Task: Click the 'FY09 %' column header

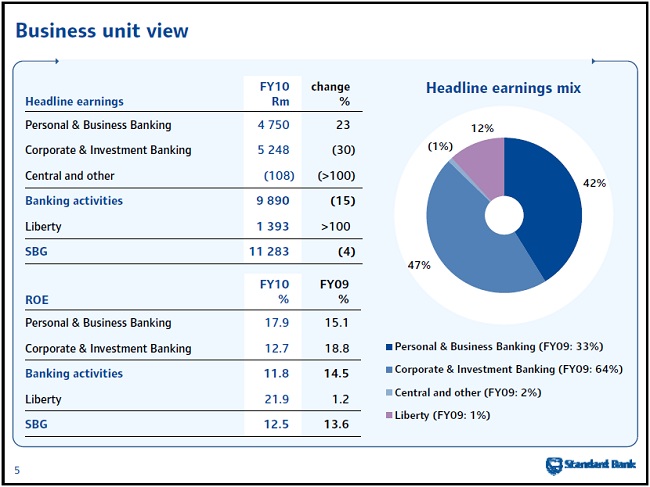Action: point(334,292)
